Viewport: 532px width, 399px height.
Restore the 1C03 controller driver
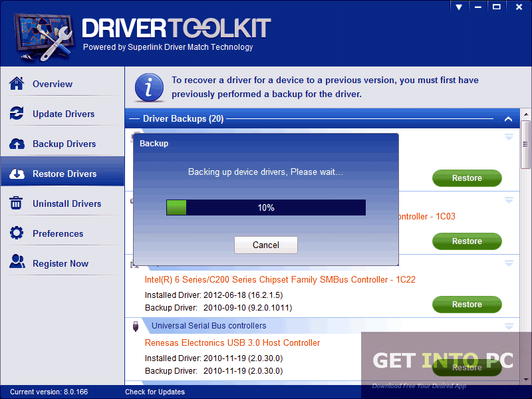coord(467,241)
